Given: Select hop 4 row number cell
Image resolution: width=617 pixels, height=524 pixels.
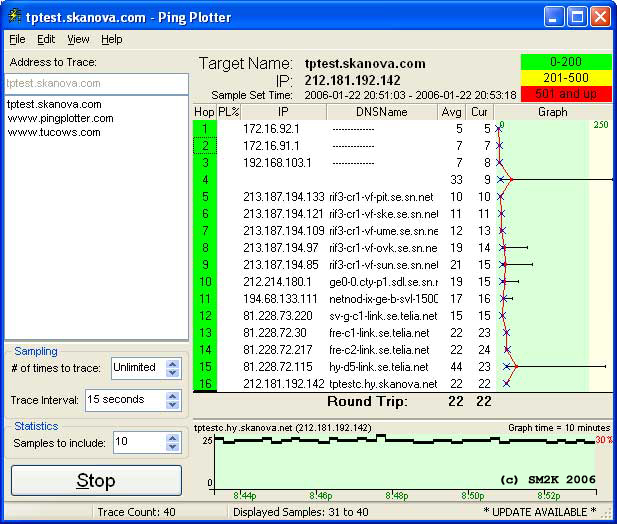Looking at the screenshot, I should click(205, 180).
